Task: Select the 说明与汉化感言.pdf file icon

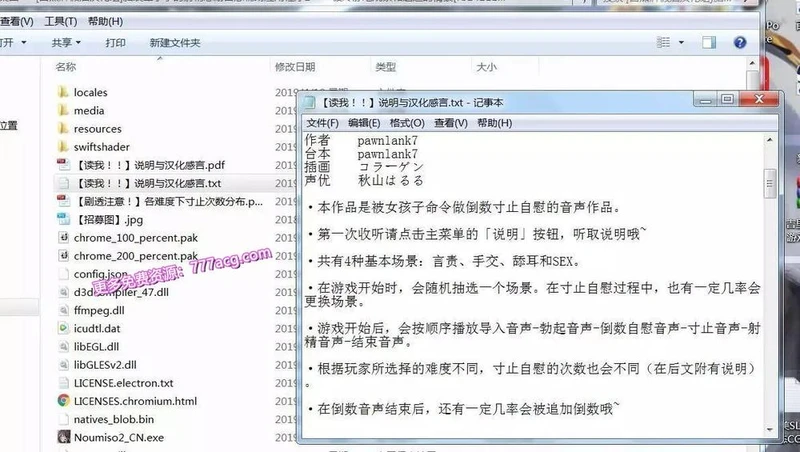Action: (x=63, y=165)
